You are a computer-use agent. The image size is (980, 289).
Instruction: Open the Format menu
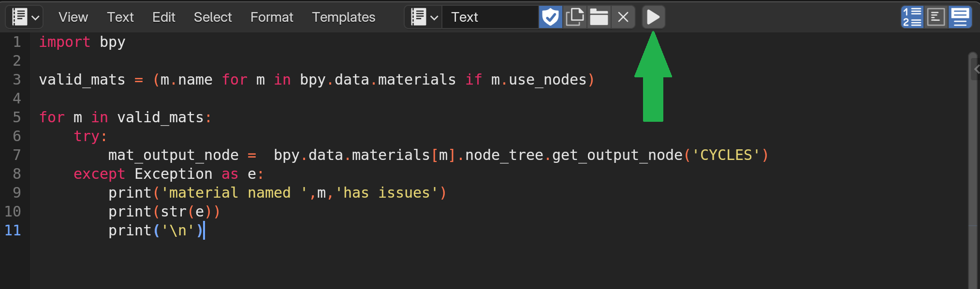click(272, 17)
